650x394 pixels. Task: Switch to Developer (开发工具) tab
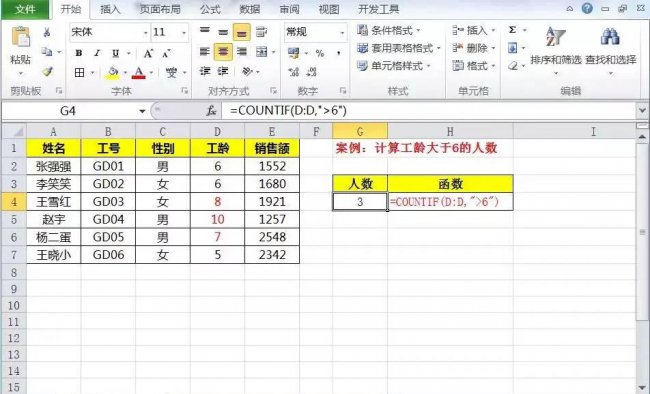(x=378, y=9)
